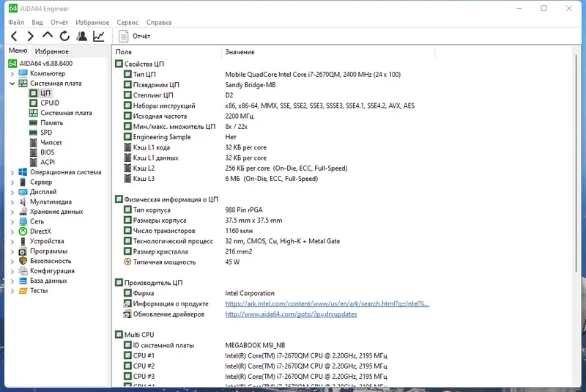Refresh the current page with the circular arrow

[x=64, y=36]
